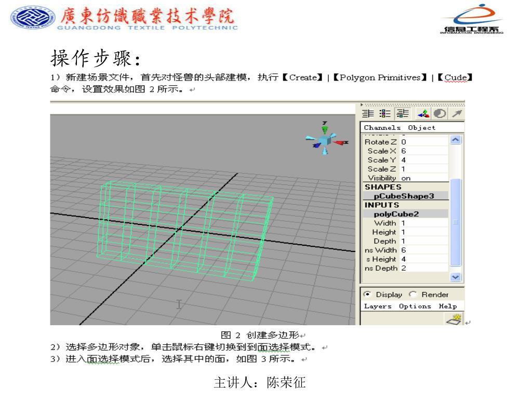Image resolution: width=532 pixels, height=399 pixels.
Task: Open the Channels menu
Action: [382, 128]
